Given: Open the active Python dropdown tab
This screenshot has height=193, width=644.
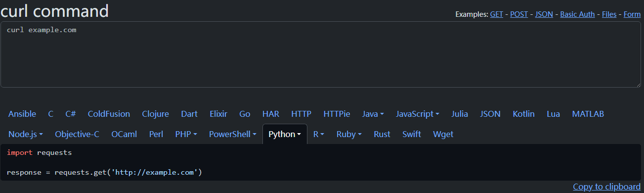Looking at the screenshot, I should coord(285,134).
